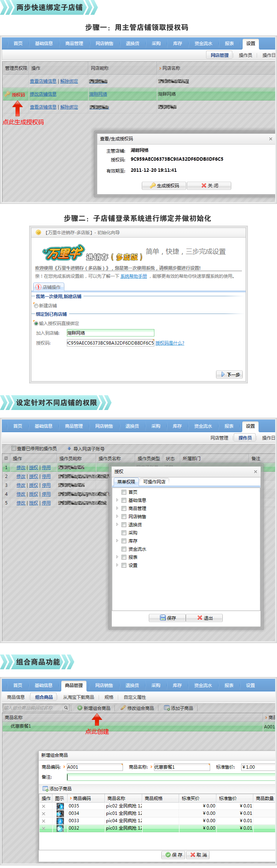Open the 从淘宝下载商品 sub-tab
This screenshot has width=277, height=868.
[x=78, y=697]
